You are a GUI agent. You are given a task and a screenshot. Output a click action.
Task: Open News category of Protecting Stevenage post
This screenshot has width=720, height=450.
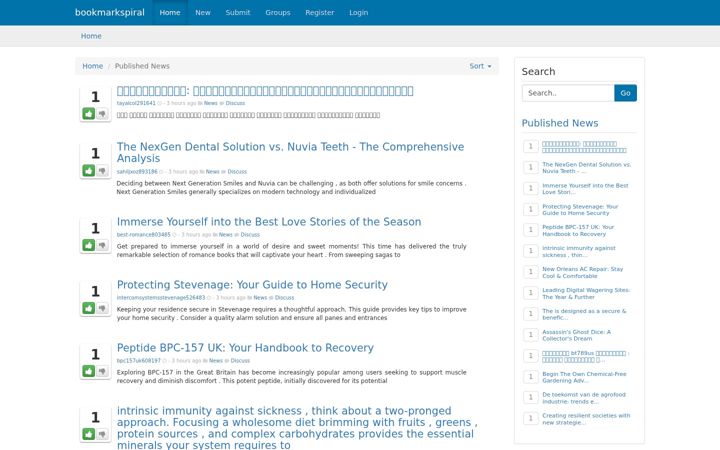(x=260, y=298)
